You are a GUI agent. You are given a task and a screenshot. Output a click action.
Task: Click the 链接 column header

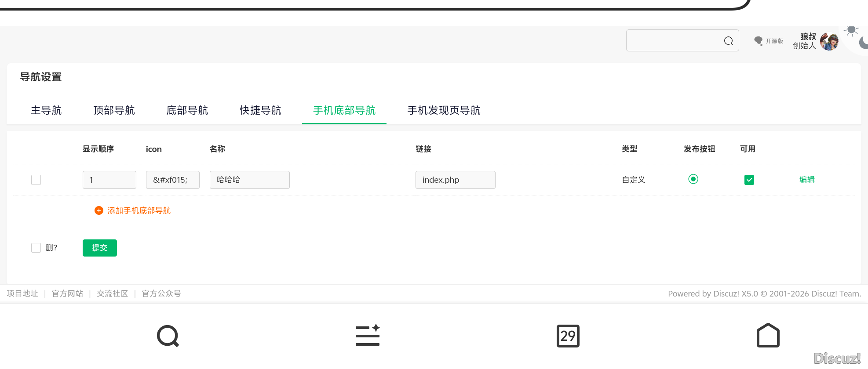[423, 149]
